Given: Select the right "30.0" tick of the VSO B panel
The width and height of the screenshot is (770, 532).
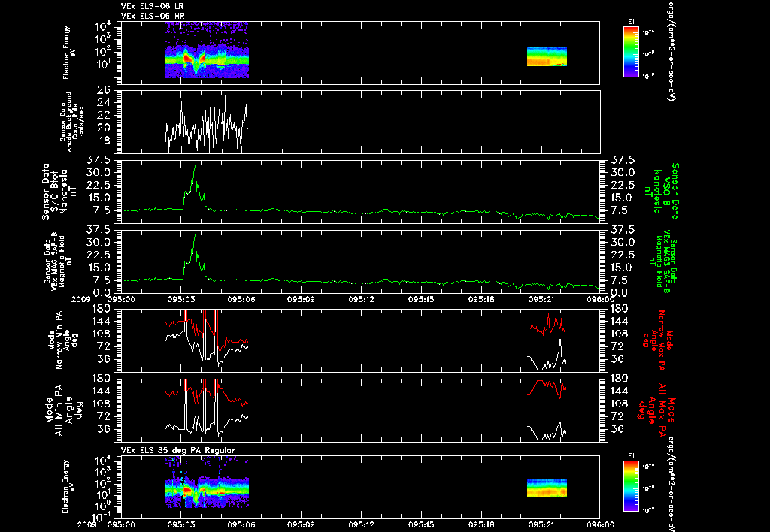Looking at the screenshot, I should [x=622, y=172].
